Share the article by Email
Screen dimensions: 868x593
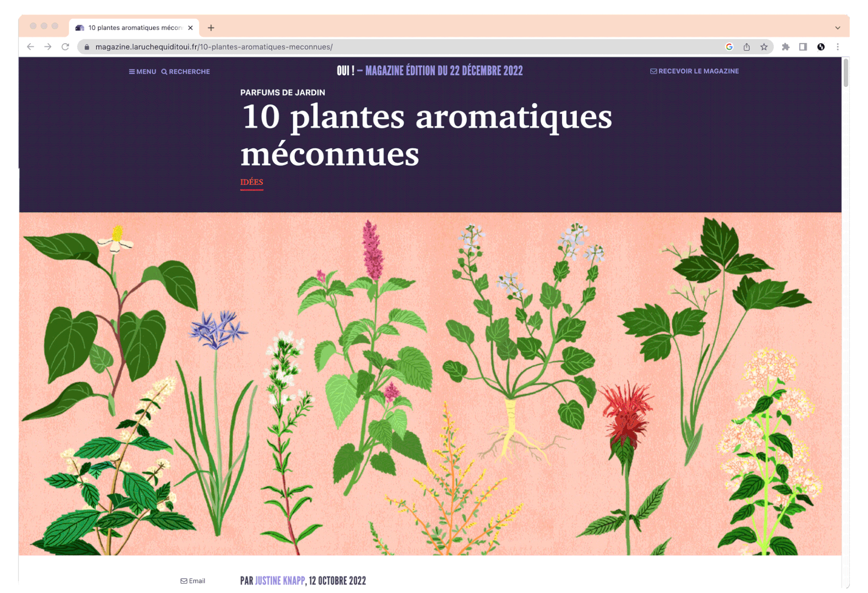click(x=193, y=581)
